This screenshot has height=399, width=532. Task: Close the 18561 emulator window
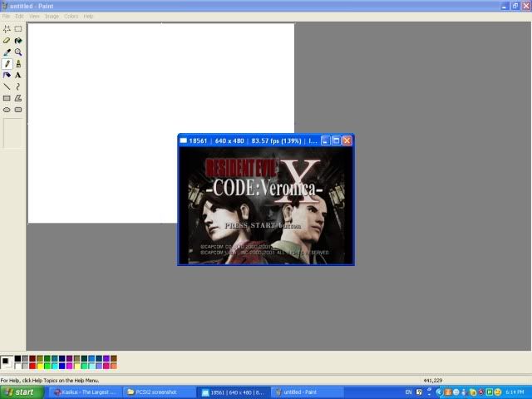(x=347, y=140)
